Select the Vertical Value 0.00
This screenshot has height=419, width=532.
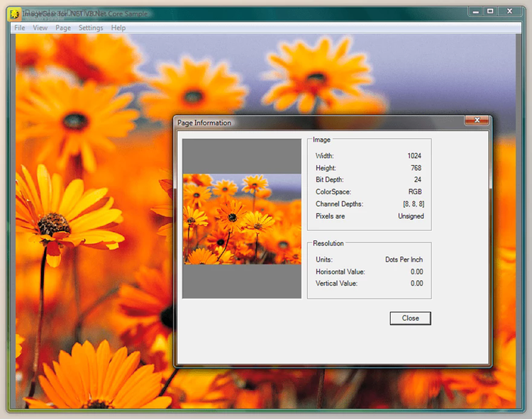tap(416, 284)
